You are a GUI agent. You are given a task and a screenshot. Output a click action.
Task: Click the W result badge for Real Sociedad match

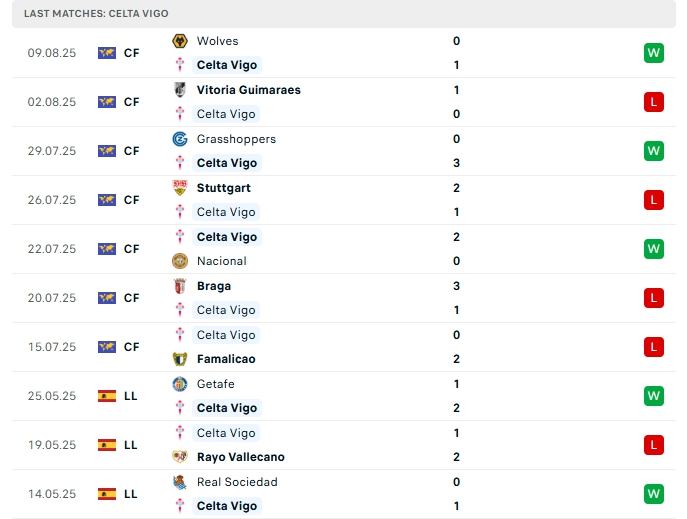[x=654, y=494]
